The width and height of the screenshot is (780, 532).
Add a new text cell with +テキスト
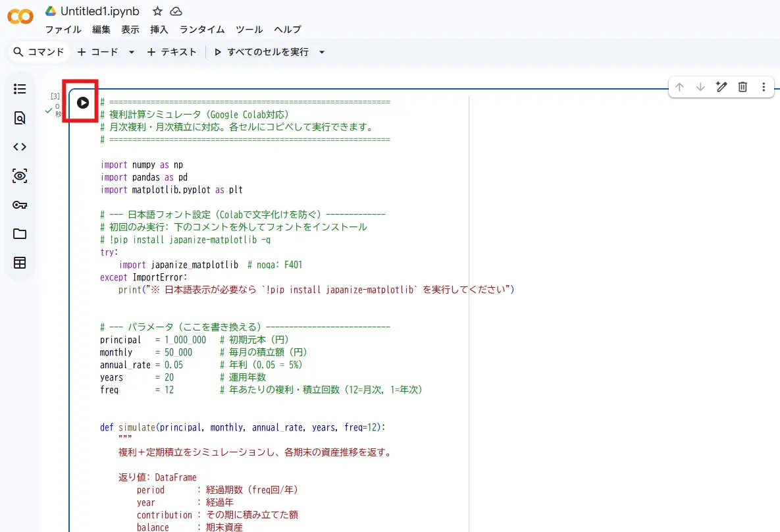[172, 52]
